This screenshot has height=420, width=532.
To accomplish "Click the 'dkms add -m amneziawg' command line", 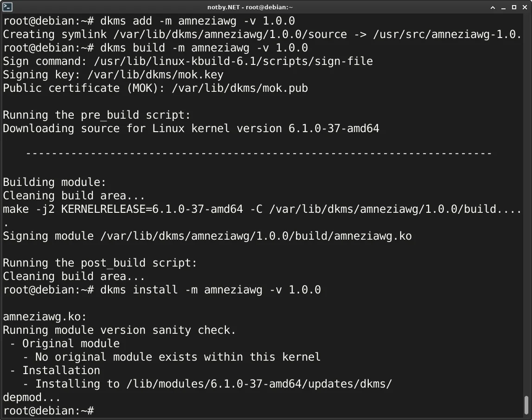I will (149, 21).
